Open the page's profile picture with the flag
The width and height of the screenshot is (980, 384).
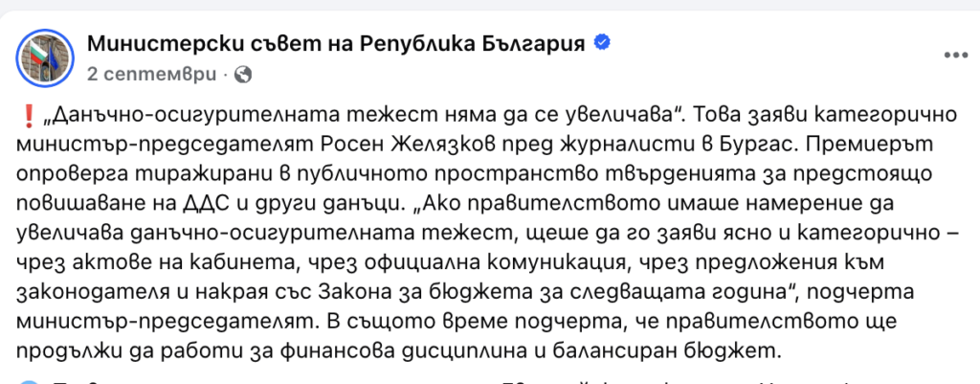[x=41, y=56]
